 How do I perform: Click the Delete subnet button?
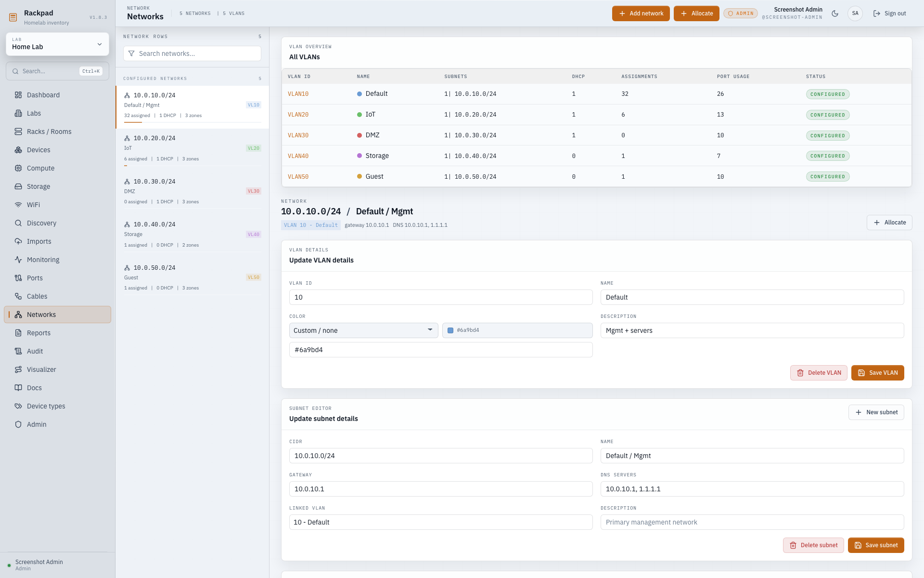point(813,545)
